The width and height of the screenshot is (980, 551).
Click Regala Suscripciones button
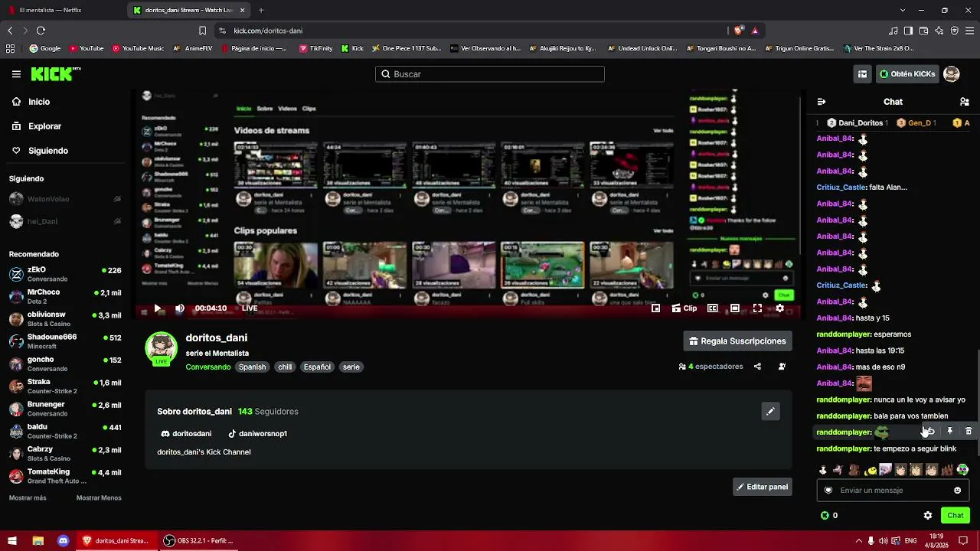click(x=737, y=341)
